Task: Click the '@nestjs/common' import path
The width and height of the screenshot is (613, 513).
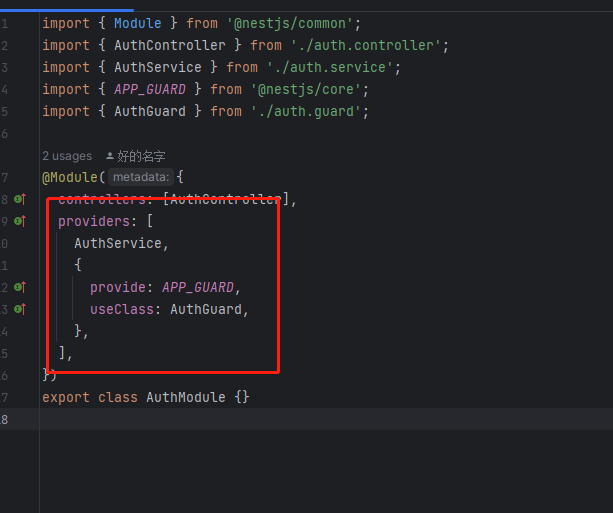Action: [x=290, y=23]
